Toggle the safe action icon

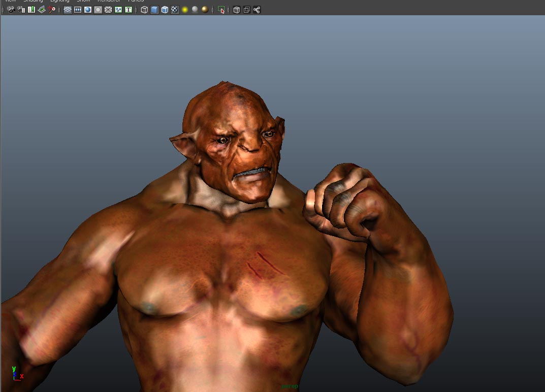[118, 10]
